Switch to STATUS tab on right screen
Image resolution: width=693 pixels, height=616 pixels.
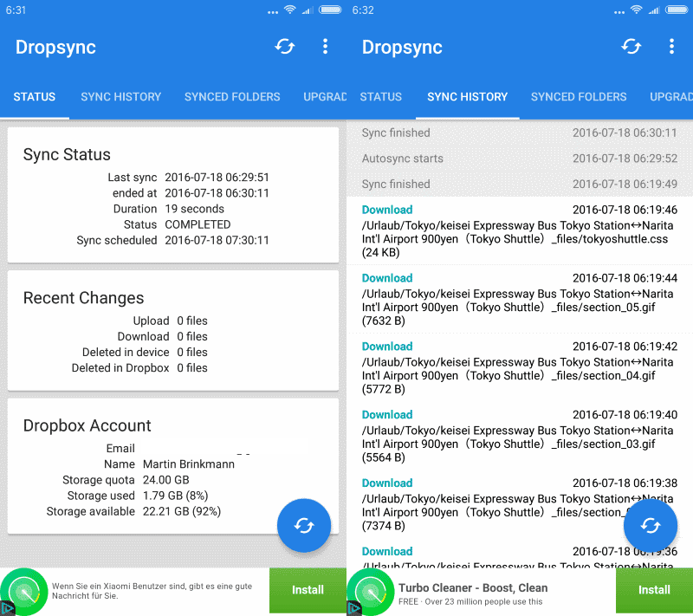pyautogui.click(x=381, y=97)
